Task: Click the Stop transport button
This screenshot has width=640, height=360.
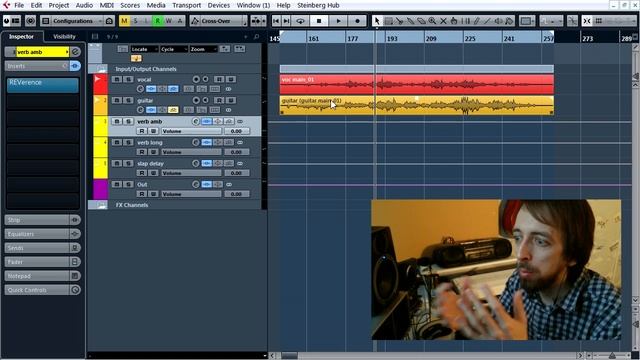Action: pyautogui.click(x=319, y=21)
